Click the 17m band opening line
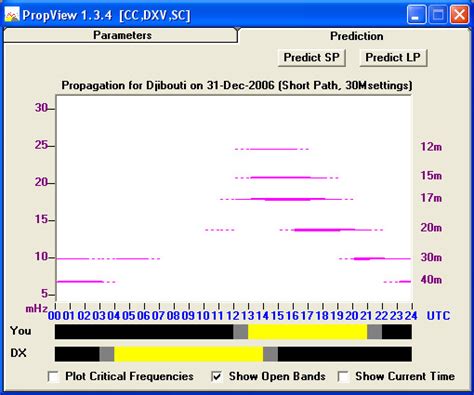474x395 pixels. pos(287,199)
